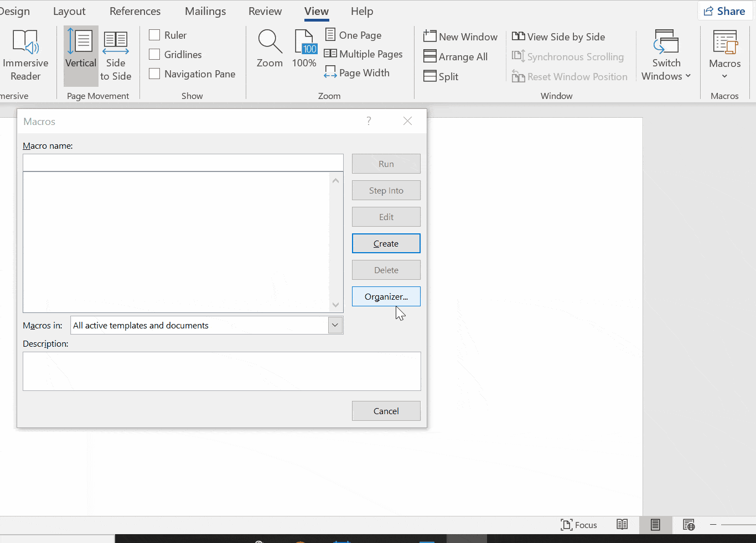Switch to Read Mode from status bar

(x=622, y=525)
